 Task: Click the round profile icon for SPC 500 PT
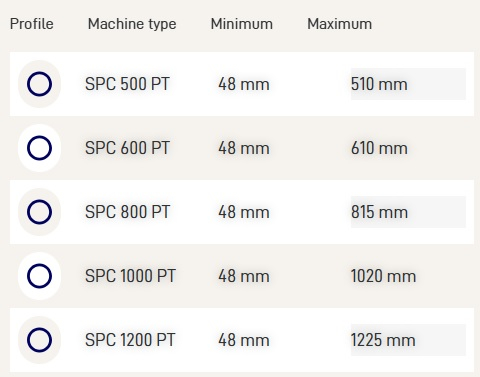tap(39, 84)
